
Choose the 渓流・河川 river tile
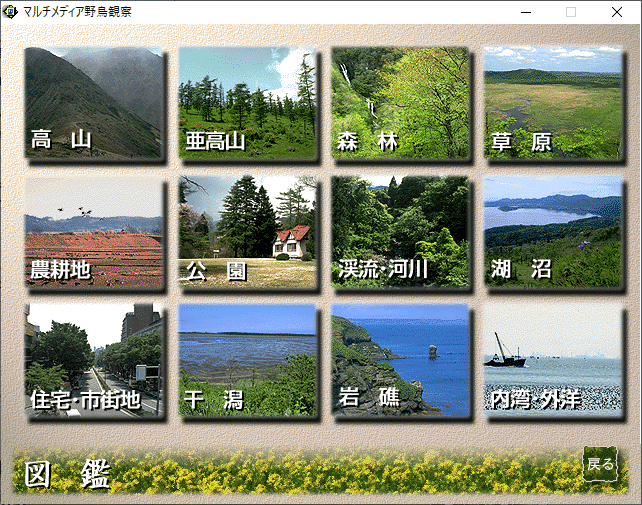pyautogui.click(x=400, y=232)
